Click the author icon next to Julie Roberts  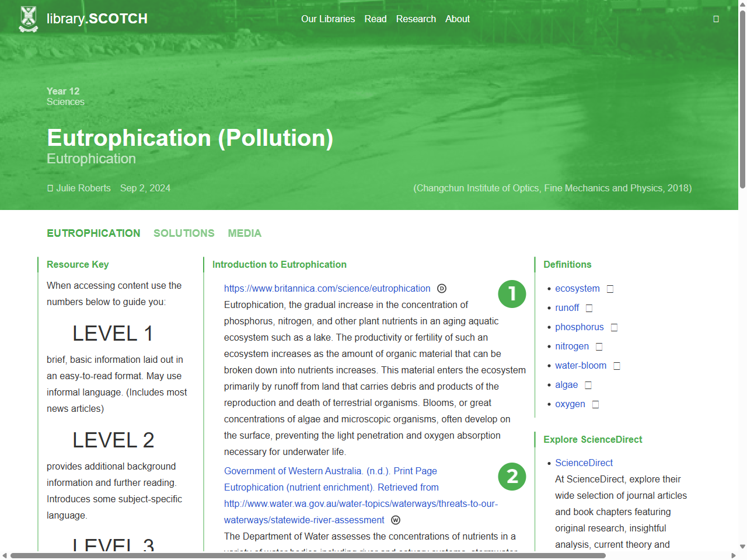(50, 188)
